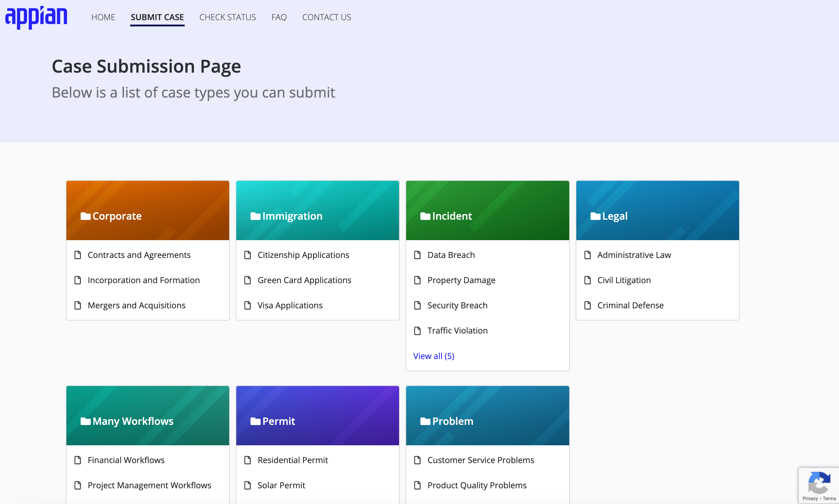The height and width of the screenshot is (504, 839).
Task: Open Solar Permit case type
Action: (x=281, y=485)
